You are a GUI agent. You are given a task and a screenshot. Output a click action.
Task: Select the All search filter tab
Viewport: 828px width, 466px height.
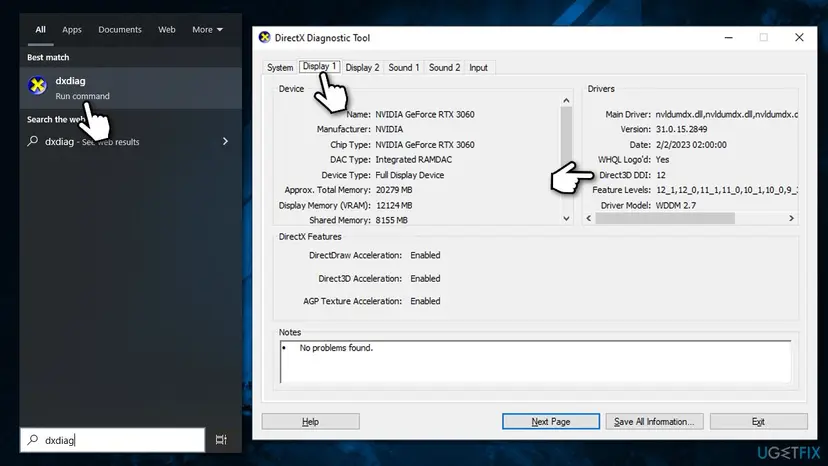(40, 30)
